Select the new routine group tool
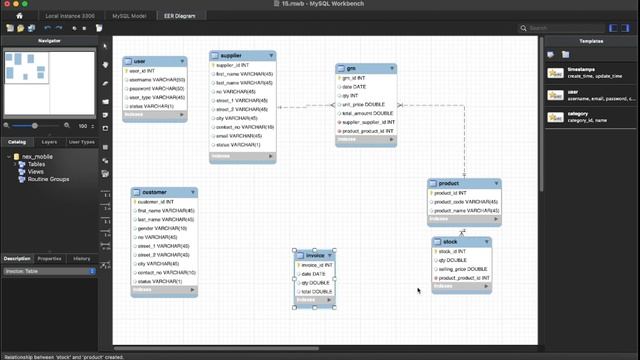Screen dimensions: 640x360 point(105,173)
